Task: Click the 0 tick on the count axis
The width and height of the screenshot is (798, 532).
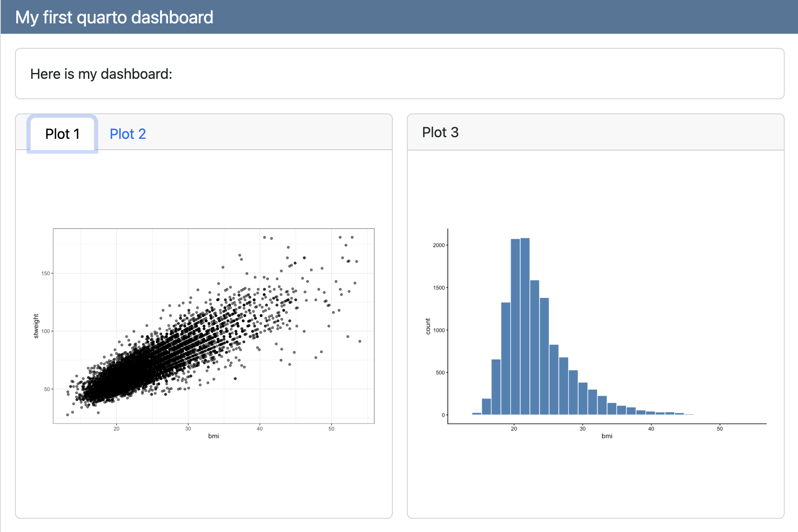Action: click(x=443, y=415)
